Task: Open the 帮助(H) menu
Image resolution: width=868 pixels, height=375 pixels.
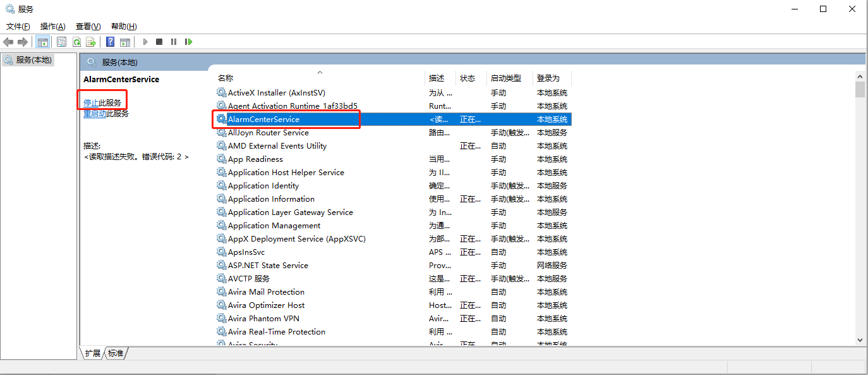Action: [124, 27]
